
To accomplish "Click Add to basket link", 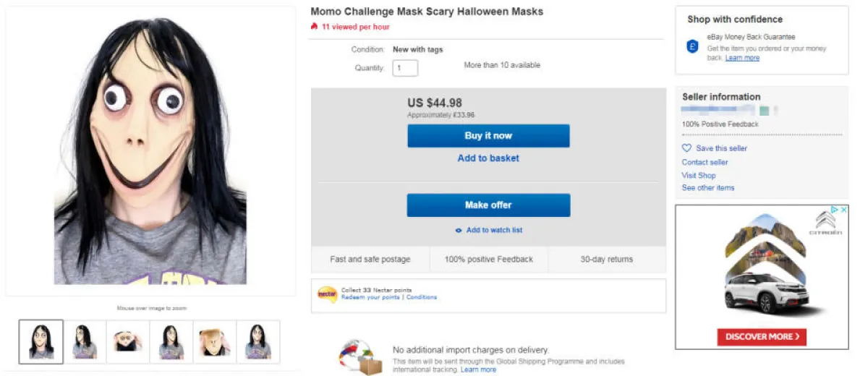I will tap(488, 158).
